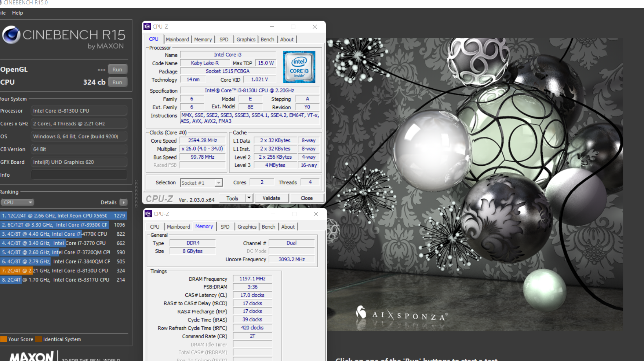Open the Graphics tab in top CPU-Z window
The image size is (644, 361).
point(246,40)
